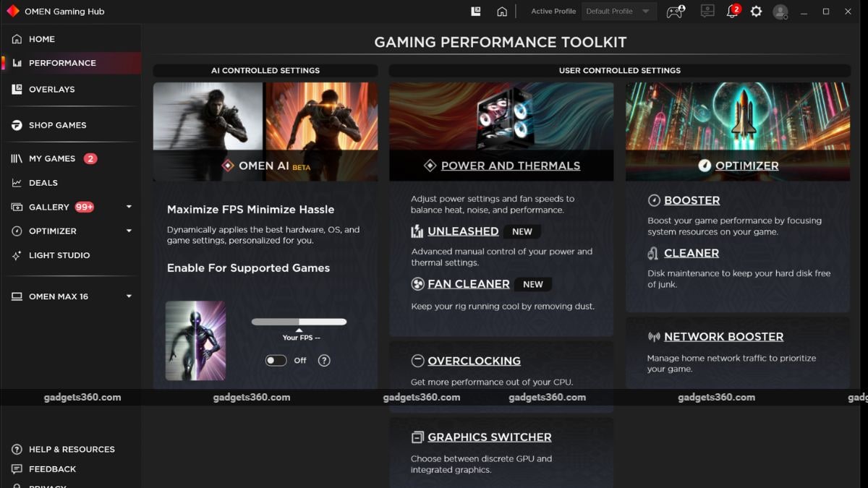This screenshot has width=868, height=488.
Task: Open the Network Booster link
Action: coord(723,336)
